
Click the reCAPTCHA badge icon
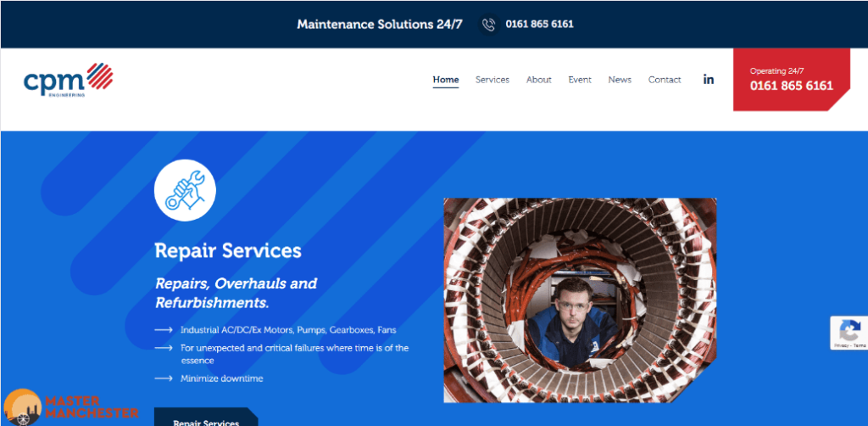tap(849, 333)
